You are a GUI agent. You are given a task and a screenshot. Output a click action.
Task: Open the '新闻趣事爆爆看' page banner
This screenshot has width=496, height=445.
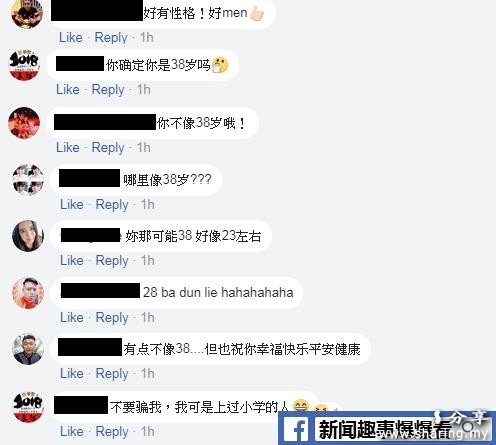click(x=387, y=429)
